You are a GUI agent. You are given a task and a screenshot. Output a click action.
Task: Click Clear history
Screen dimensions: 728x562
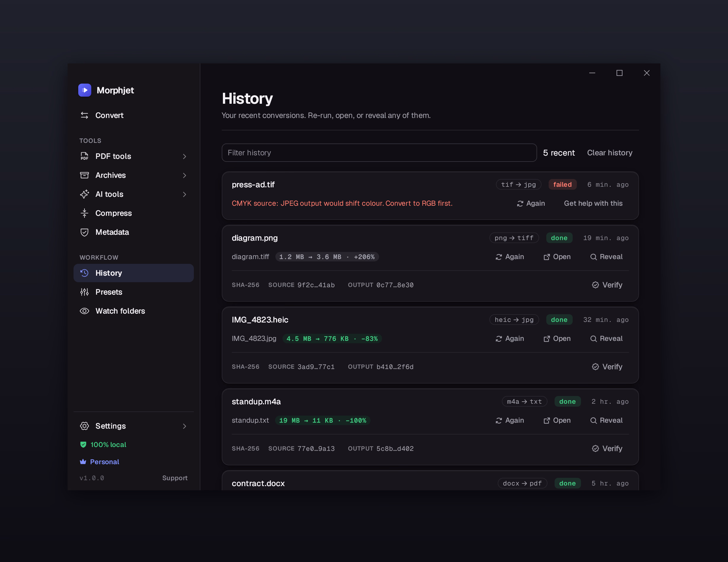pyautogui.click(x=609, y=153)
